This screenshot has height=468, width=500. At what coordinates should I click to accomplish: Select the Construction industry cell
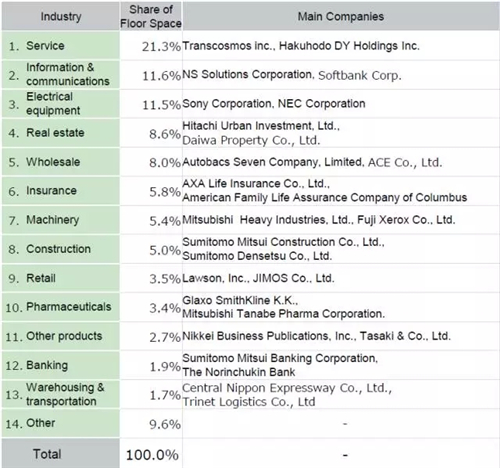pos(61,249)
